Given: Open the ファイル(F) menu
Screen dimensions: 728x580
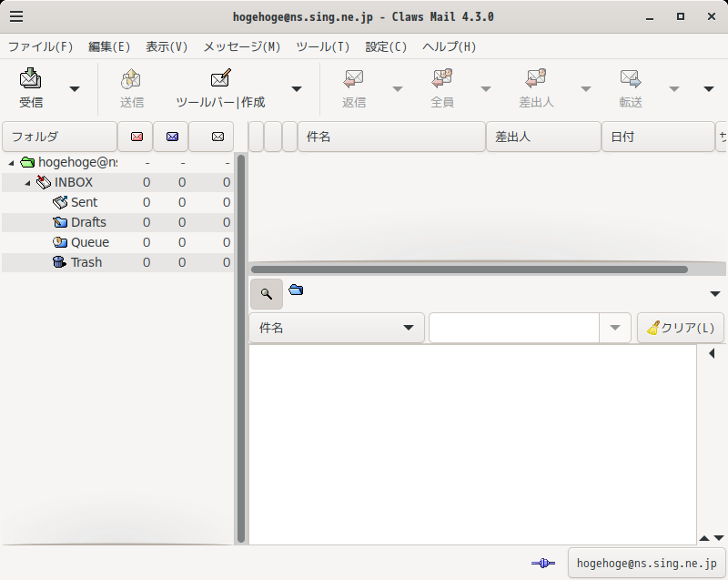Looking at the screenshot, I should pos(40,46).
